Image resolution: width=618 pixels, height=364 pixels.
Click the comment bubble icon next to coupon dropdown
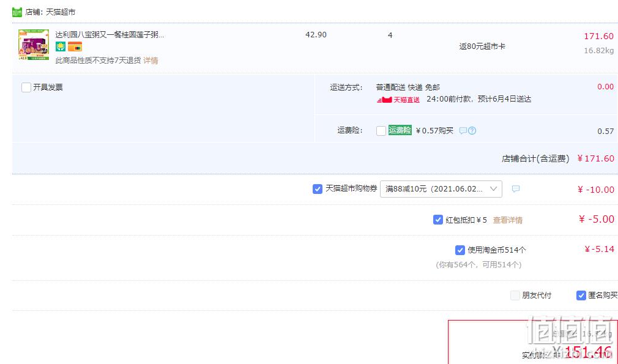(516, 189)
